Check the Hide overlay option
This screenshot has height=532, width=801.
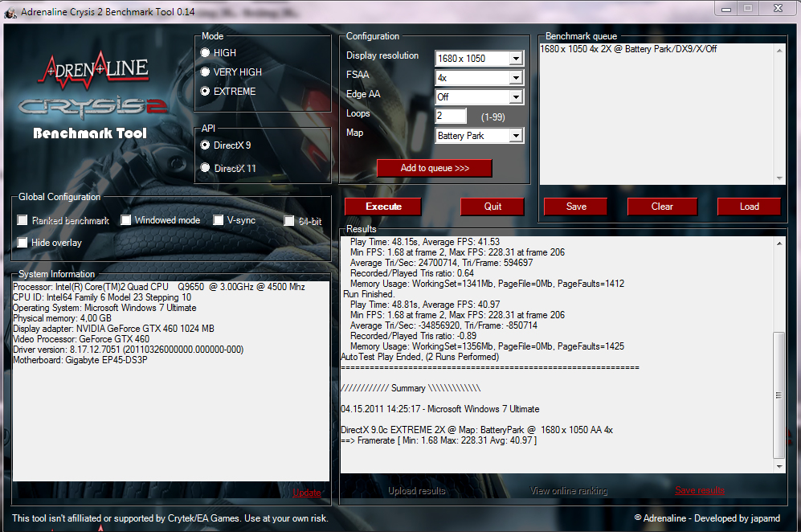22,242
